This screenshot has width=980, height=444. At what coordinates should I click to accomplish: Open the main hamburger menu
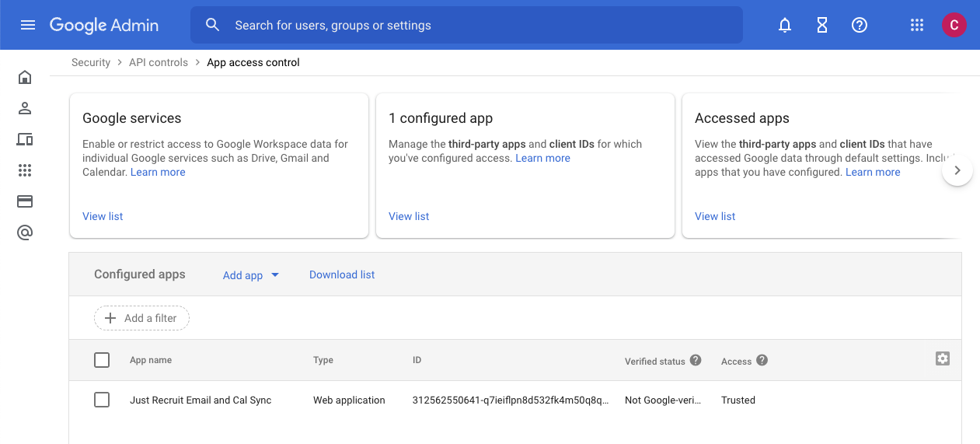28,25
